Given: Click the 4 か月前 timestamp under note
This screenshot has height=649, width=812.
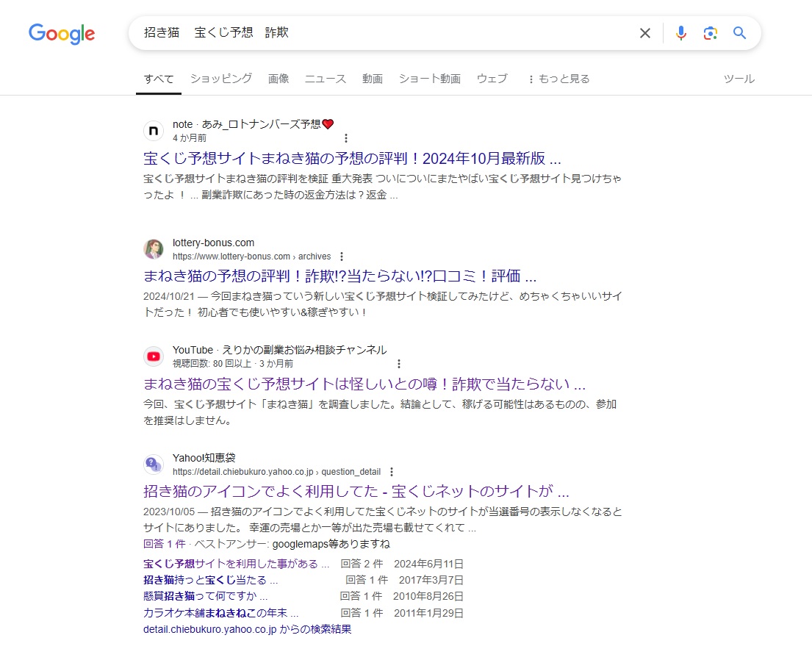Looking at the screenshot, I should coord(190,138).
